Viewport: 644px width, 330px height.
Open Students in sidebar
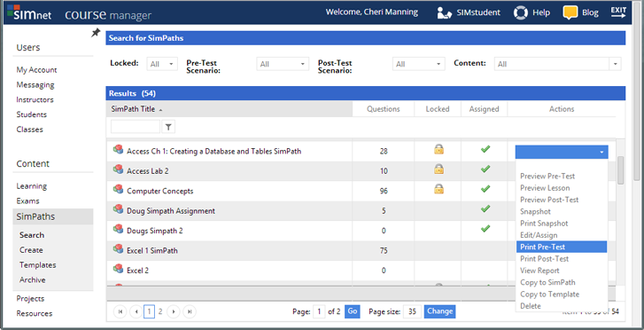click(x=32, y=114)
